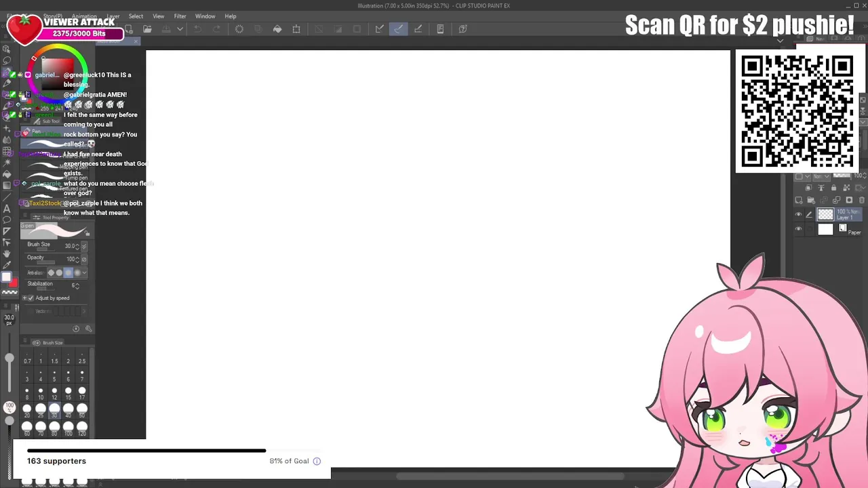Select the white main color swatch
The width and height of the screenshot is (868, 488).
pyautogui.click(x=6, y=277)
